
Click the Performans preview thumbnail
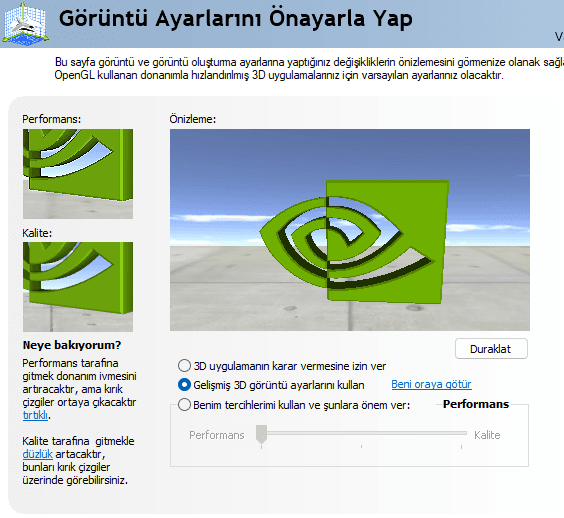78,174
